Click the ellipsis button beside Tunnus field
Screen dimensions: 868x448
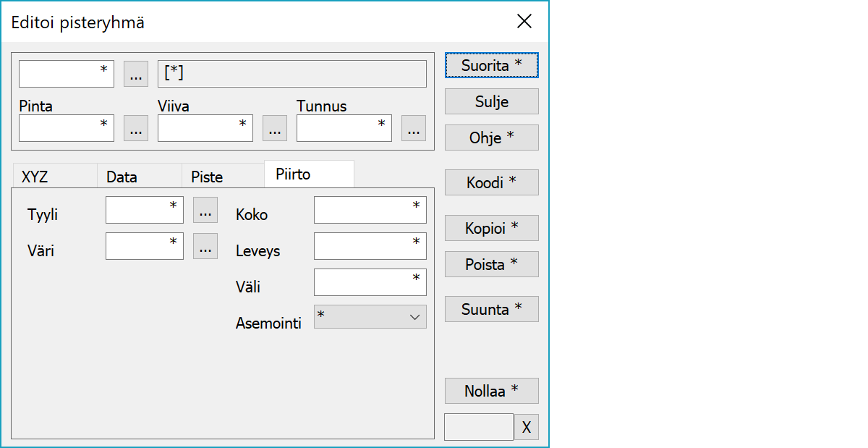413,128
